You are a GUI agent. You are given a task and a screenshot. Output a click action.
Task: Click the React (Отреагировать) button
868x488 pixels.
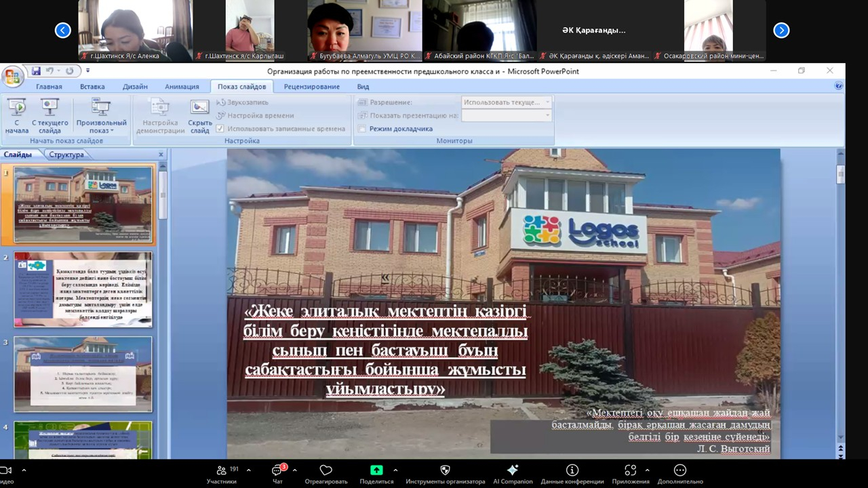(x=325, y=474)
